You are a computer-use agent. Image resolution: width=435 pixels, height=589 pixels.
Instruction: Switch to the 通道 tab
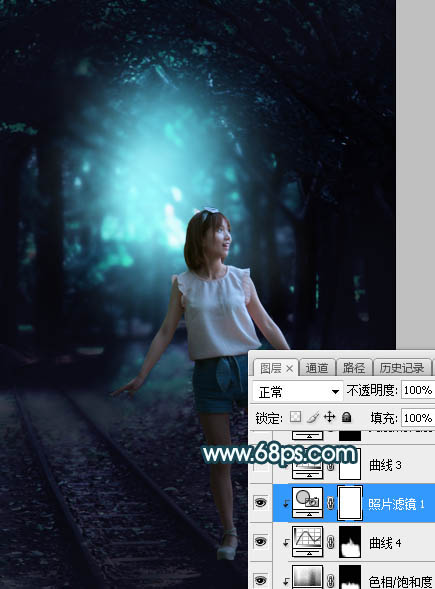coord(317,368)
